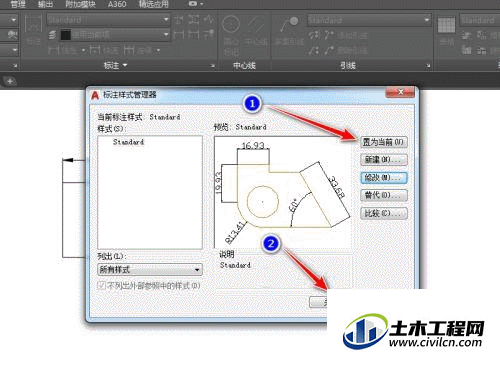Screen dimensions: 500x375
Task: Open the dimension layer override dropdown
Action: [115, 35]
